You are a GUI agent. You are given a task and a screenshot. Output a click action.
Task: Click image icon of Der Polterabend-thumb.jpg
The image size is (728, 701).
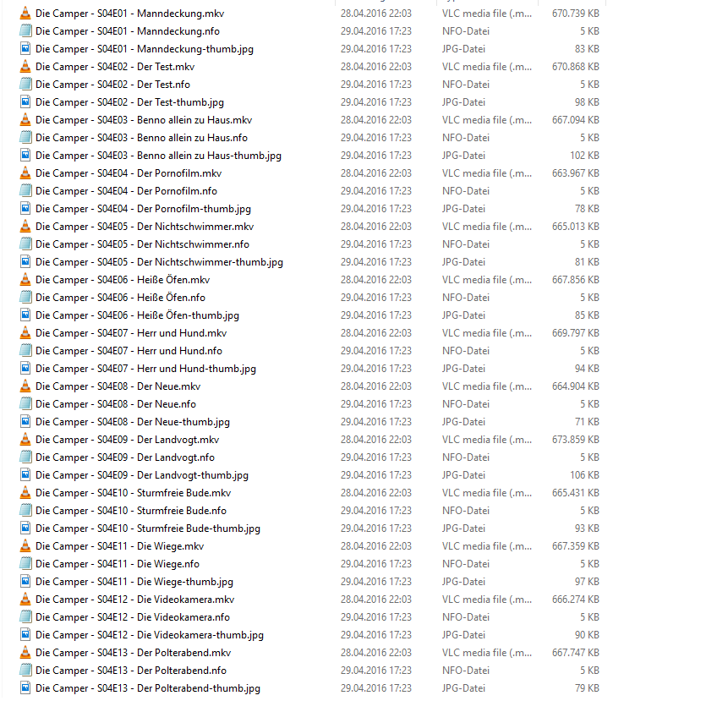(x=25, y=688)
